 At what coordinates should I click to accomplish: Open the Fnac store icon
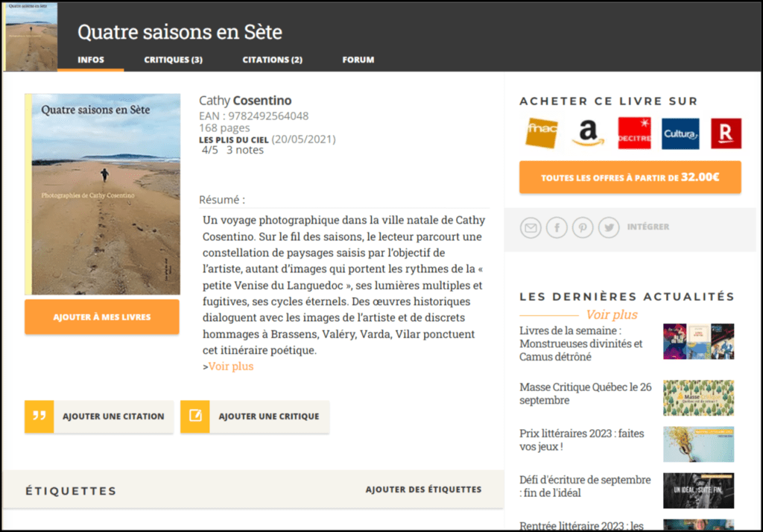(x=542, y=133)
